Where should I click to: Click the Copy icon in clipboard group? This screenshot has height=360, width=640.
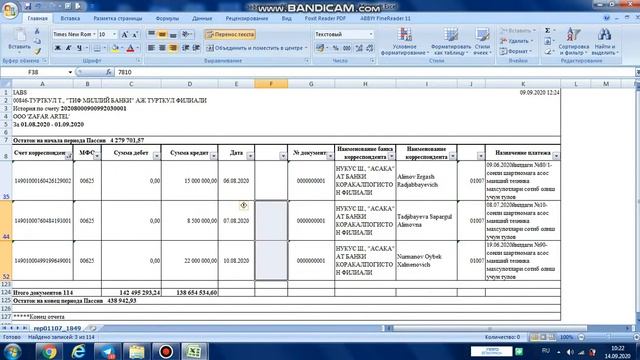tap(37, 41)
